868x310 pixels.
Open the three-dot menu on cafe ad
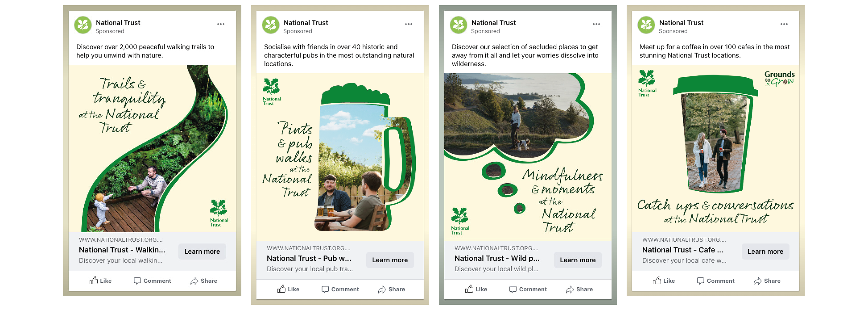coord(784,24)
